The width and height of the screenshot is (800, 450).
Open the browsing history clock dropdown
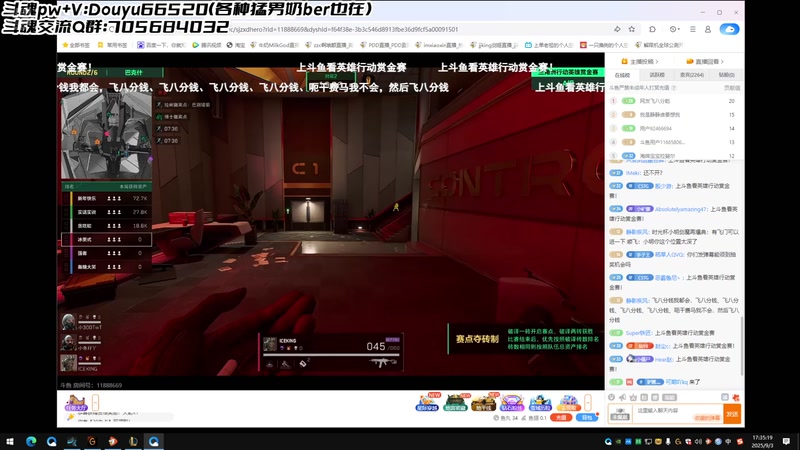click(x=674, y=29)
